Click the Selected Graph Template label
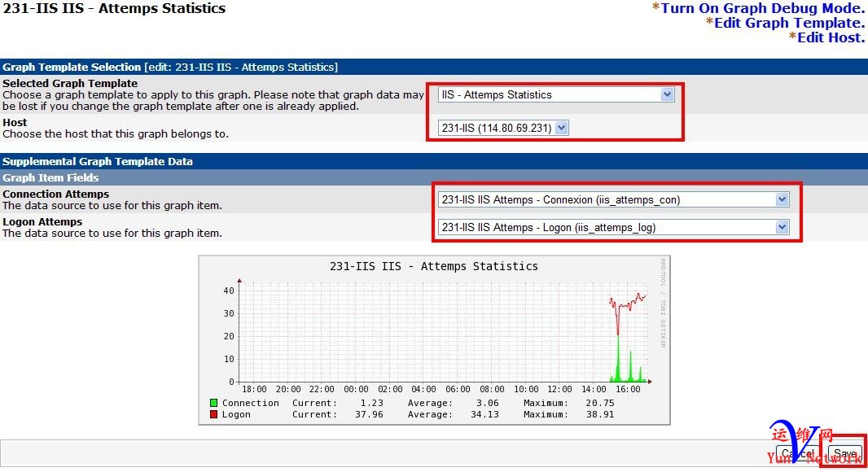The height and width of the screenshot is (472, 868). (70, 83)
